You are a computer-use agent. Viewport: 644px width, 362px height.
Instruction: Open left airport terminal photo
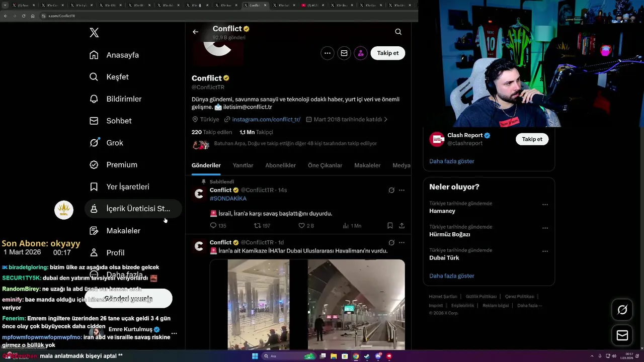(259, 304)
